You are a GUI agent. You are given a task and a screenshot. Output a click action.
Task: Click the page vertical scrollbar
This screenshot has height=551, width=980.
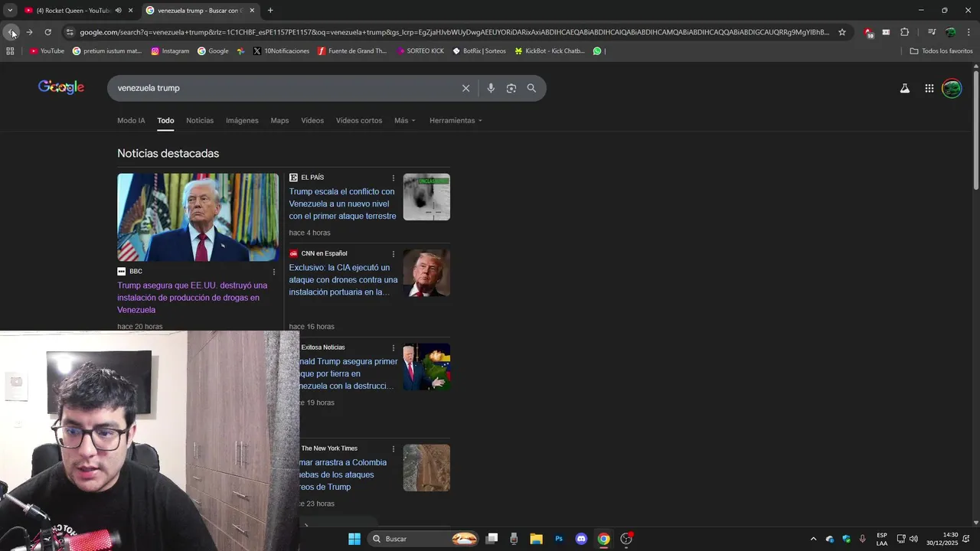[975, 130]
